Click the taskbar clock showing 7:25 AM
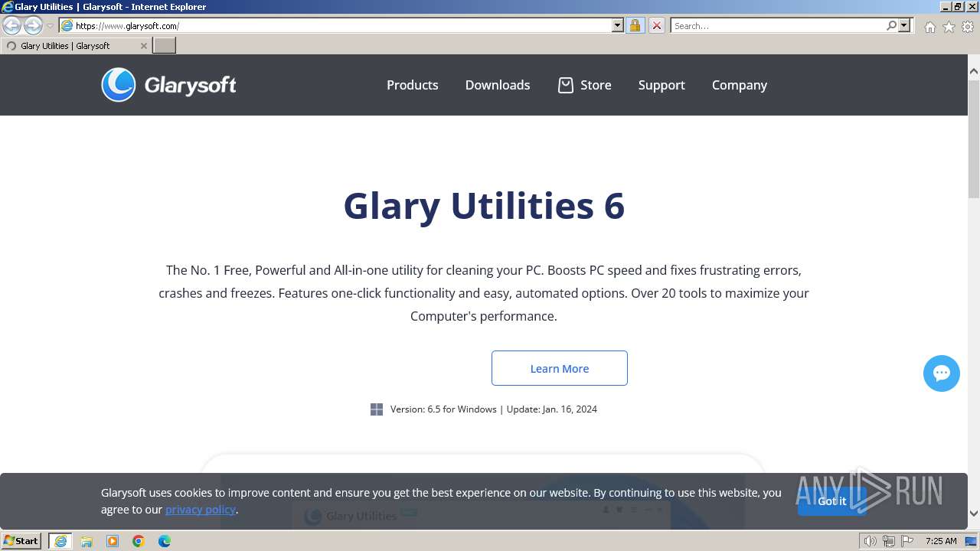 tap(941, 541)
